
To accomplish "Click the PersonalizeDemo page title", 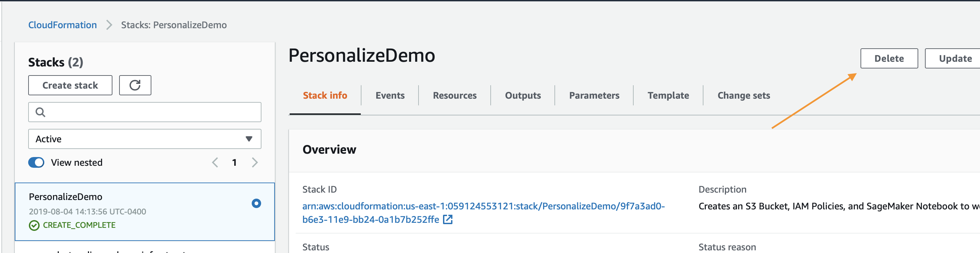I will click(361, 56).
